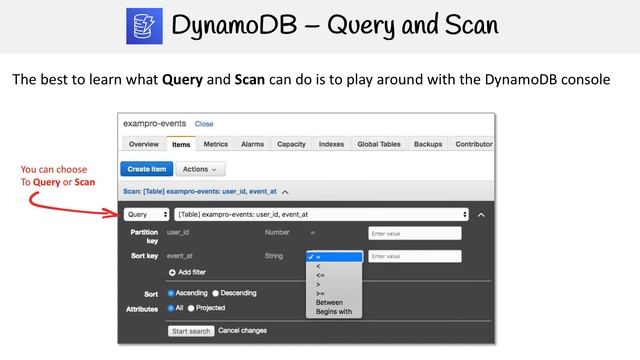Click the Start search button
Image resolution: width=640 pixels, height=360 pixels.
pos(191,331)
